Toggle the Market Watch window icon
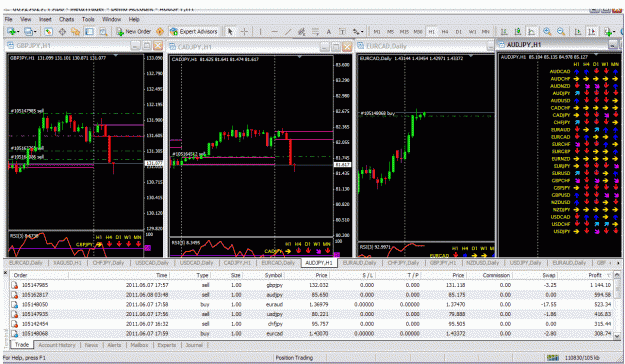Screen dimensions: 625x364 (x=48, y=31)
